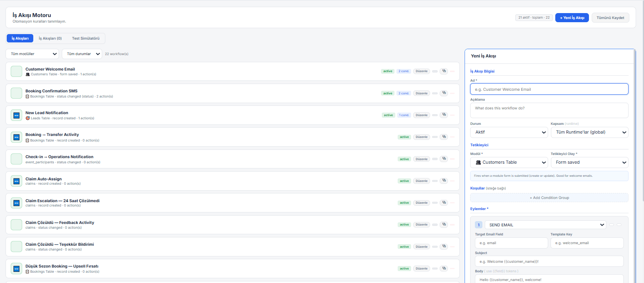Toggle gray pill in New Lead Notification row
The height and width of the screenshot is (283, 644).
pyautogui.click(x=435, y=115)
